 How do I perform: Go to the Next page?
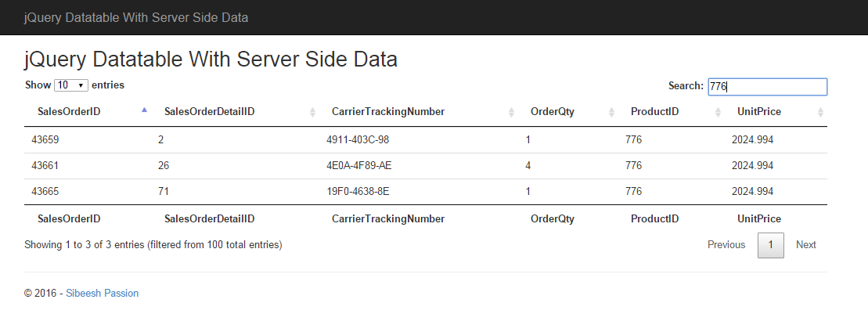coord(806,244)
